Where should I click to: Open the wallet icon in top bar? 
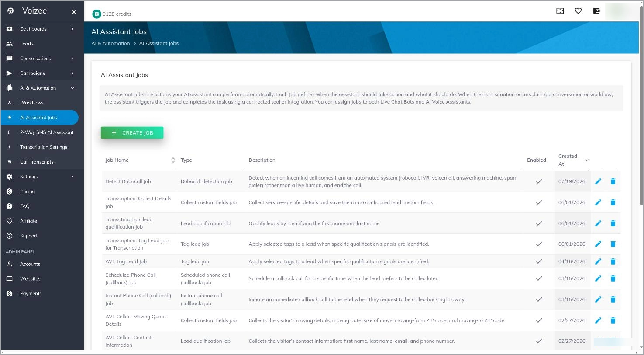(x=596, y=11)
